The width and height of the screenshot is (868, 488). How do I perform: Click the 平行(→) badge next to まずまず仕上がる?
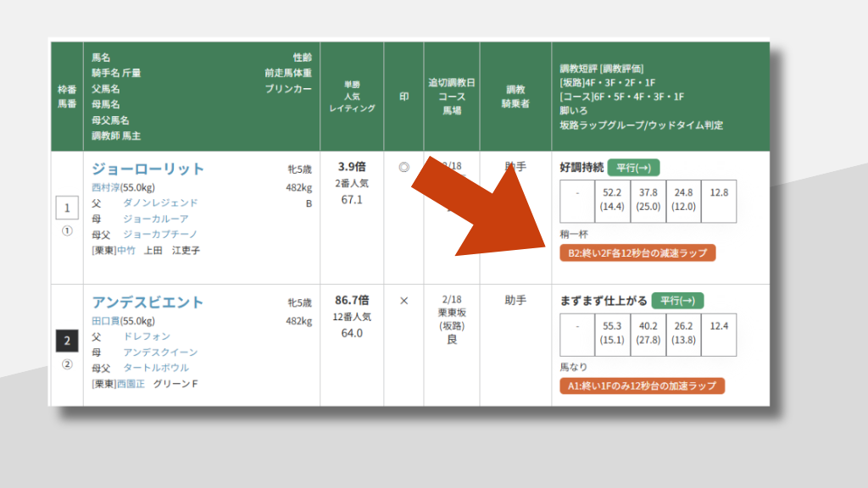click(677, 301)
